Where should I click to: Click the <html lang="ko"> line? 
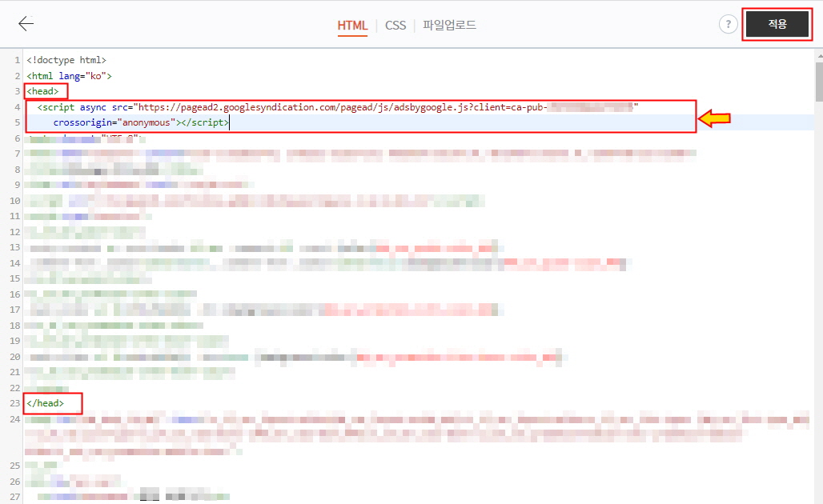point(70,75)
